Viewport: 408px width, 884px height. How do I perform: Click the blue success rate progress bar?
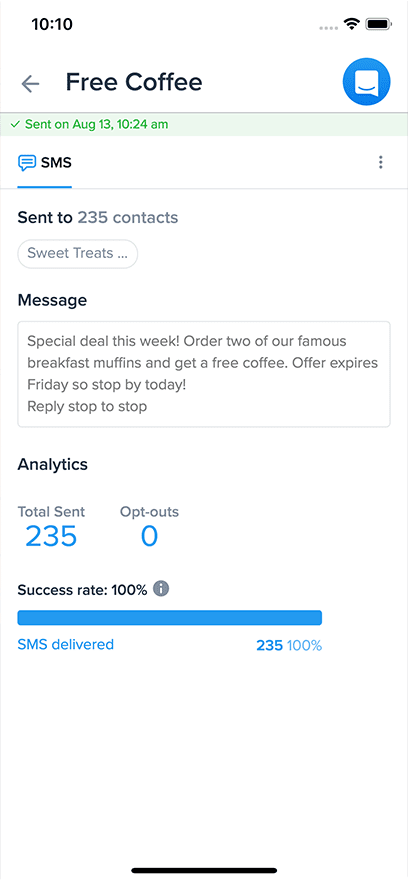pyautogui.click(x=170, y=617)
